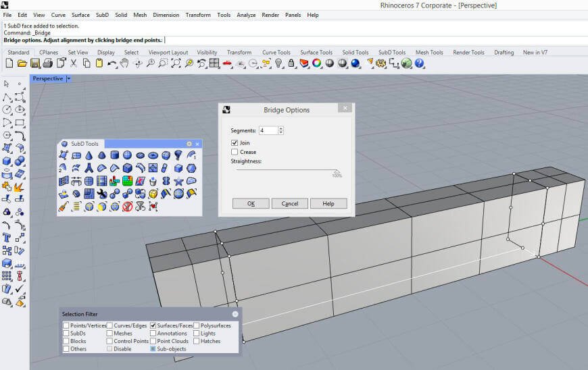Switch to the Mesh Tools toolbar tab

(429, 53)
